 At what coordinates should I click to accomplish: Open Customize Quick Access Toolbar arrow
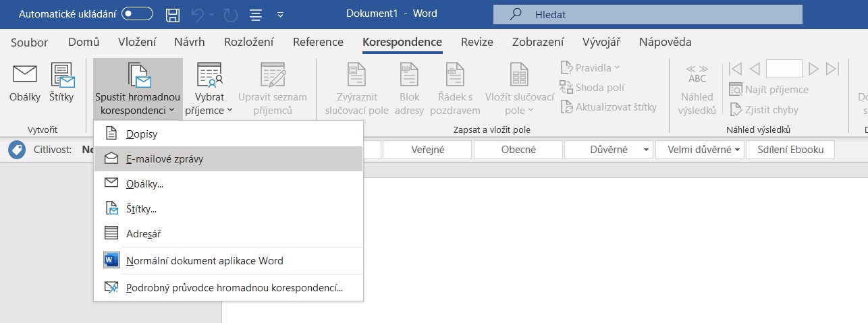281,14
